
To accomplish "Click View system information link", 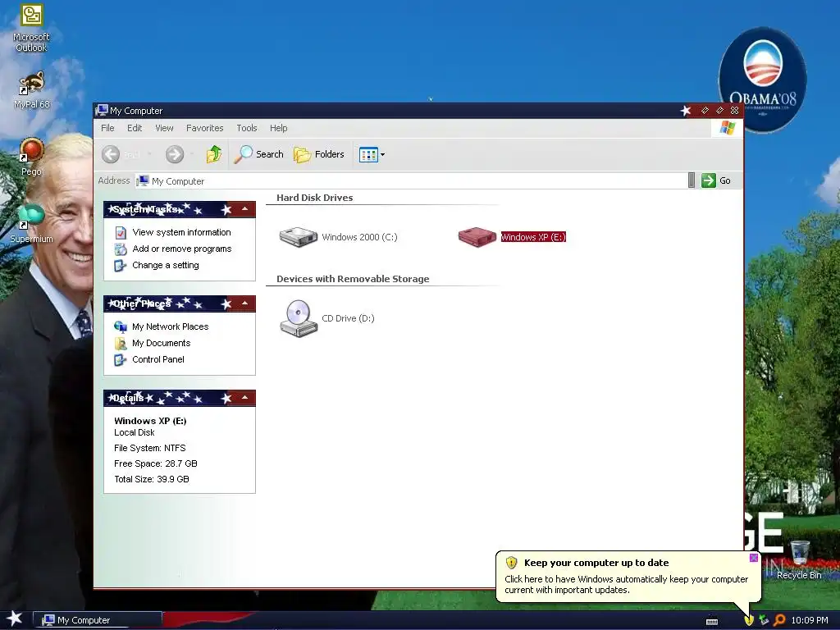I will (x=181, y=232).
